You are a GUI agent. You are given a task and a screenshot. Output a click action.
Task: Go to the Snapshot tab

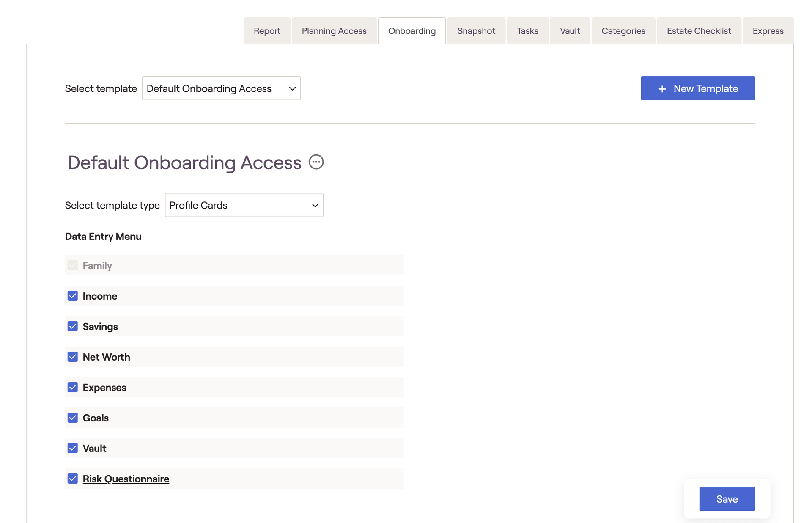(x=476, y=31)
